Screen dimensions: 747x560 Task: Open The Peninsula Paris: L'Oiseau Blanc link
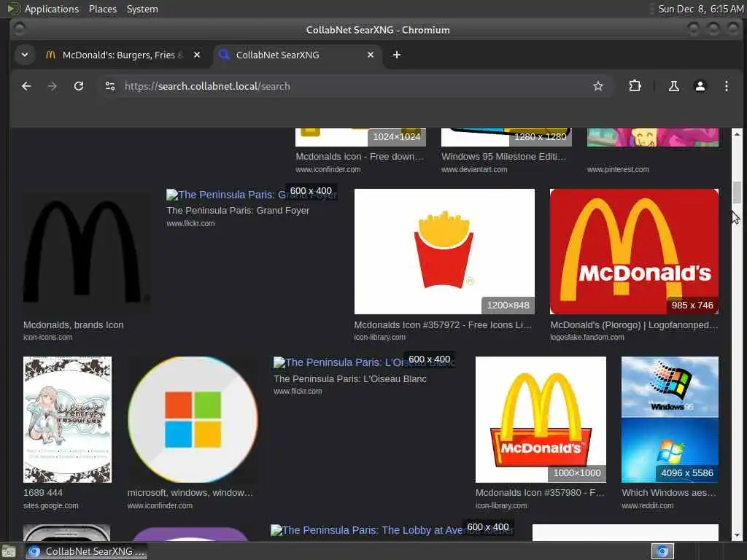[x=364, y=362]
